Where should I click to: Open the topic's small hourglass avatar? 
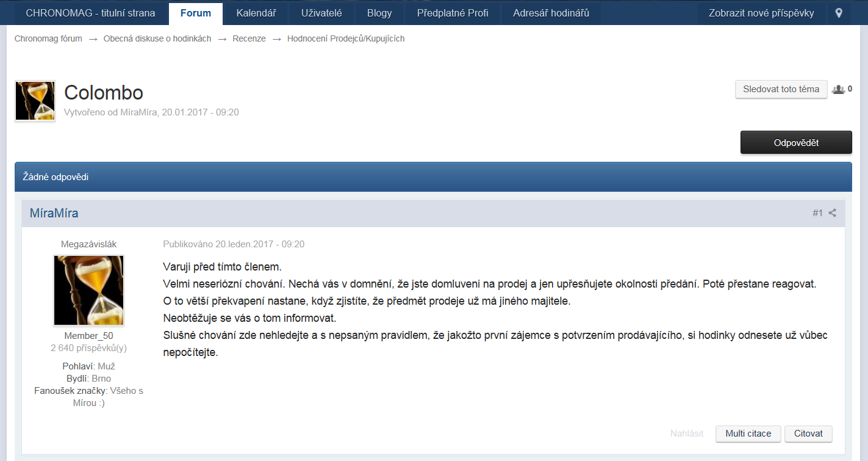[35, 101]
